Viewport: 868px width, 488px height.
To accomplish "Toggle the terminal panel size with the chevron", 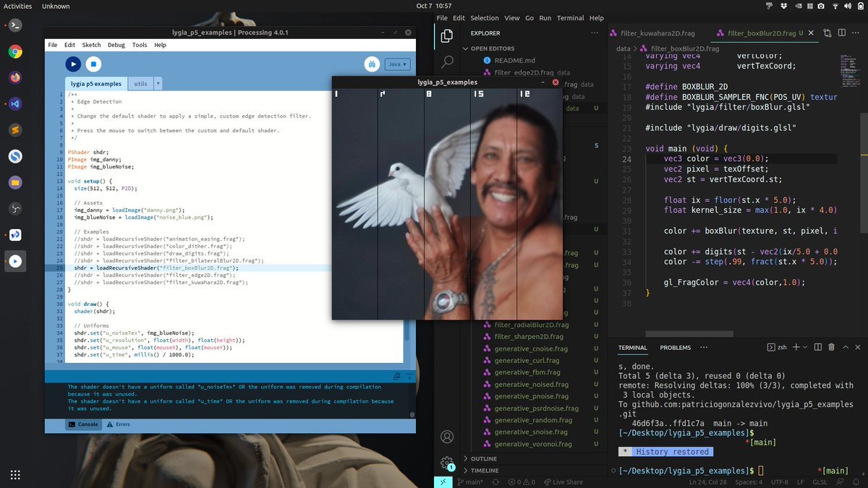I will coord(844,348).
